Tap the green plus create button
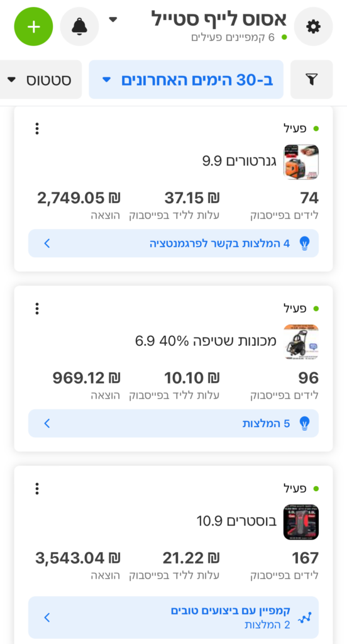 34,26
